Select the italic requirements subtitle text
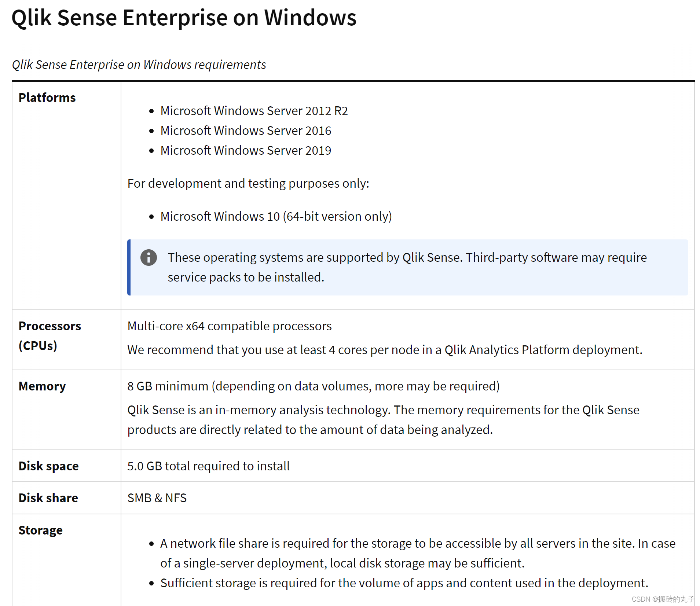The image size is (700, 606). [x=139, y=65]
